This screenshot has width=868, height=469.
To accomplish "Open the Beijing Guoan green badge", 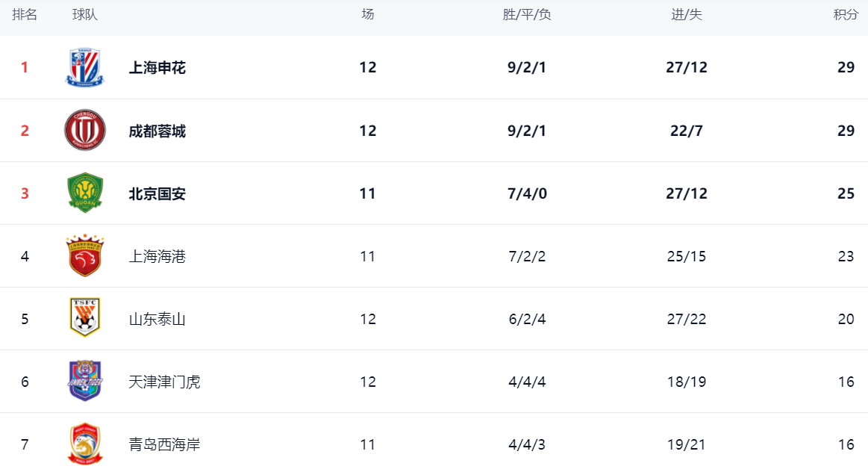I will pos(84,193).
